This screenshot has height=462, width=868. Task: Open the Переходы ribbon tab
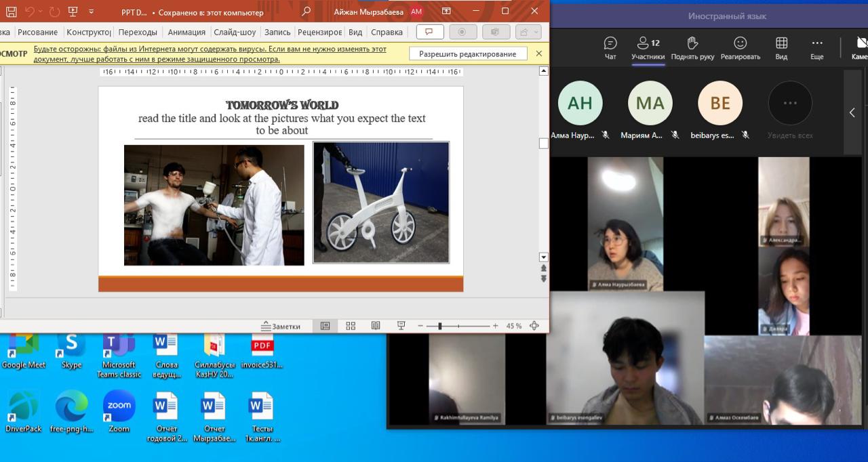click(138, 32)
